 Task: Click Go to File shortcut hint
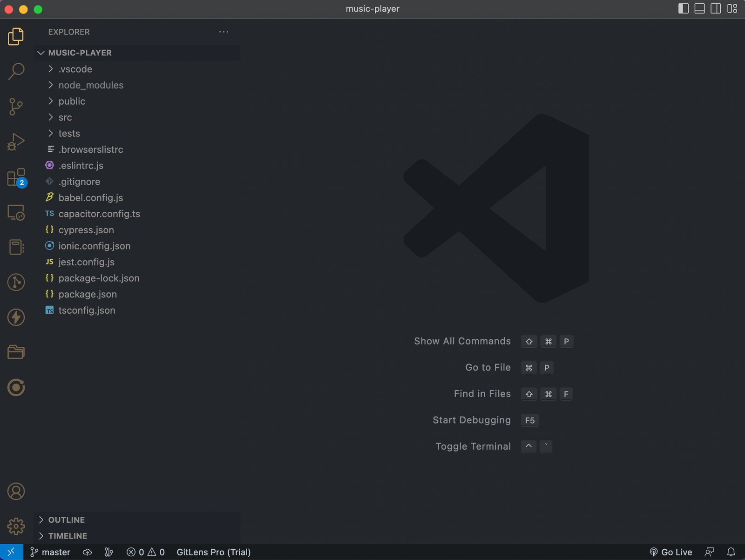point(510,367)
